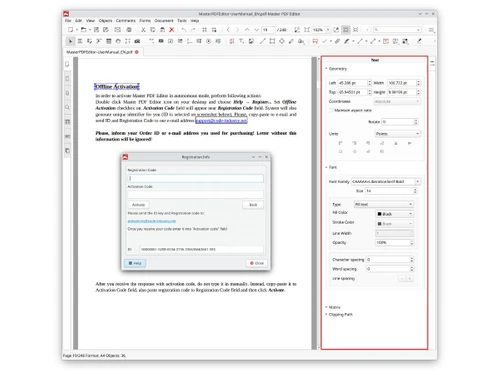500x375 pixels.
Task: Click the Print icon in the toolbar
Action: (129, 30)
